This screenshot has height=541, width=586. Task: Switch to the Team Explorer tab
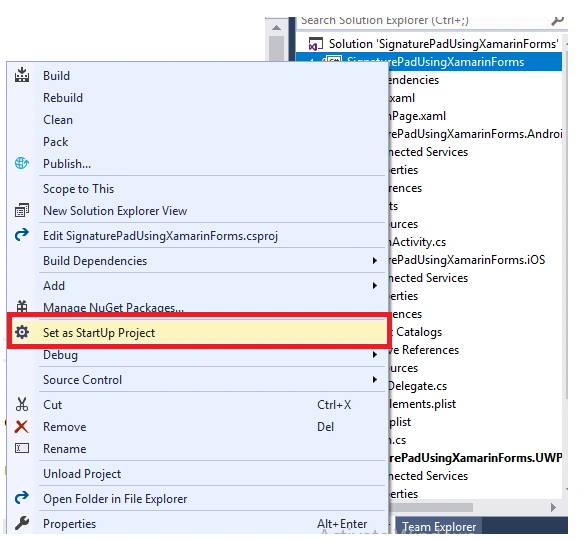439,527
